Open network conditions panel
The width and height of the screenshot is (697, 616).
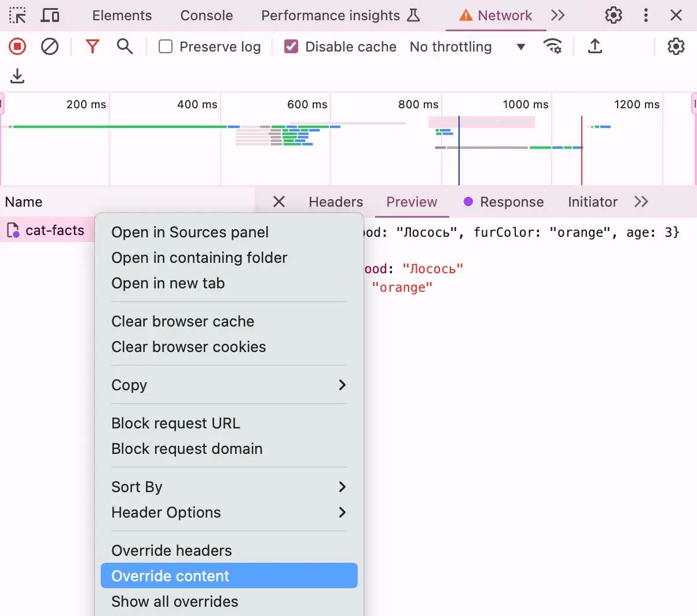553,46
